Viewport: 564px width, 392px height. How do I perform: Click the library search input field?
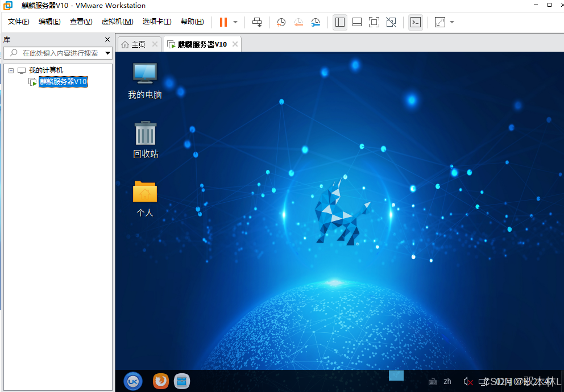pos(54,53)
